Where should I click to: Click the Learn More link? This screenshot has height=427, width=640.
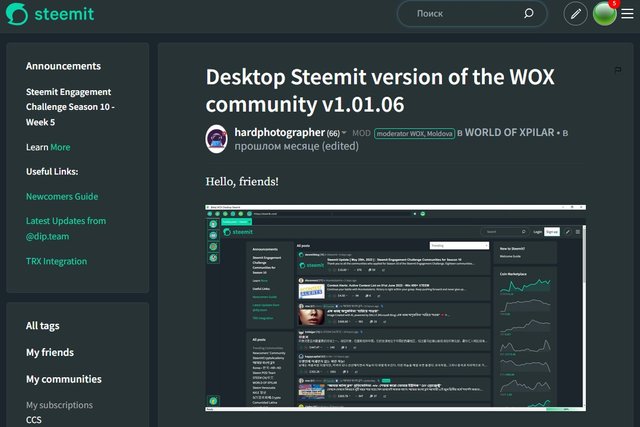click(x=60, y=147)
